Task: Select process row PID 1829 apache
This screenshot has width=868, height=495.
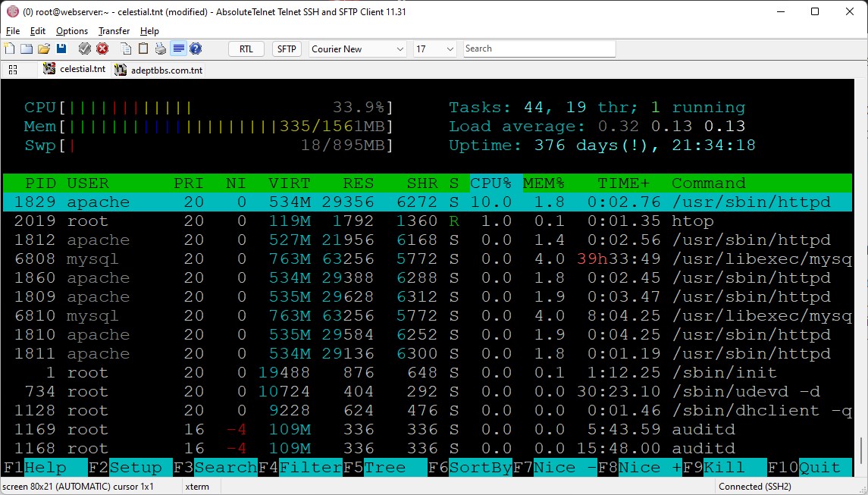Action: pos(428,202)
